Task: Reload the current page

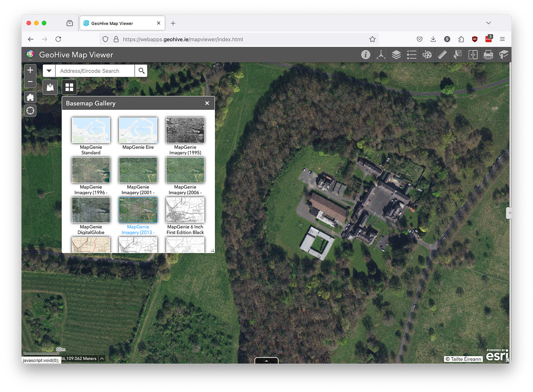Action: point(58,39)
